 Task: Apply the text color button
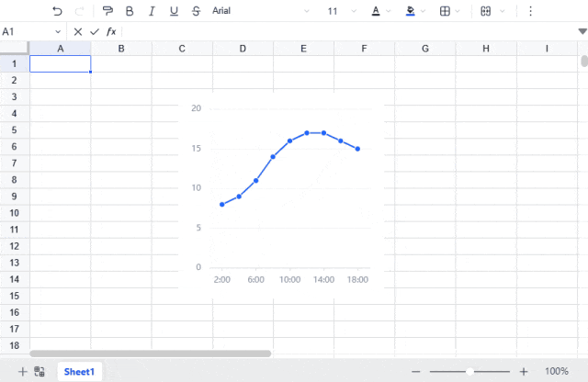click(x=376, y=11)
